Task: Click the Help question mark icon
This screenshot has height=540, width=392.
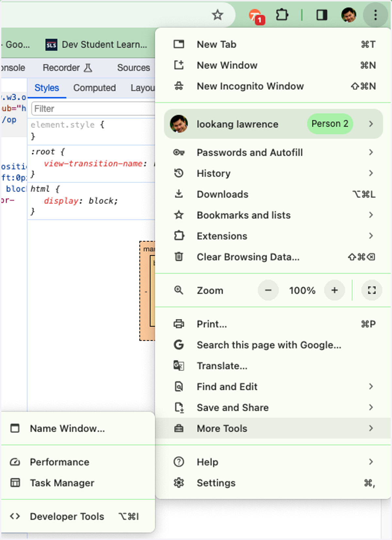Action: [x=179, y=462]
